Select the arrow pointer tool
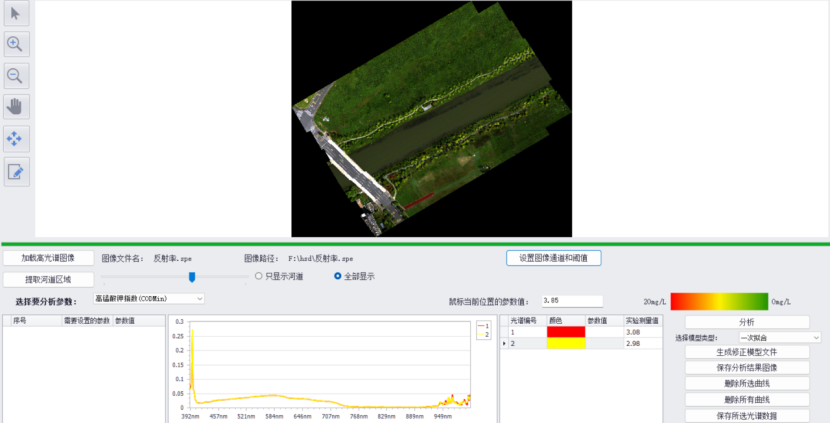Image resolution: width=830 pixels, height=423 pixels. click(x=17, y=13)
